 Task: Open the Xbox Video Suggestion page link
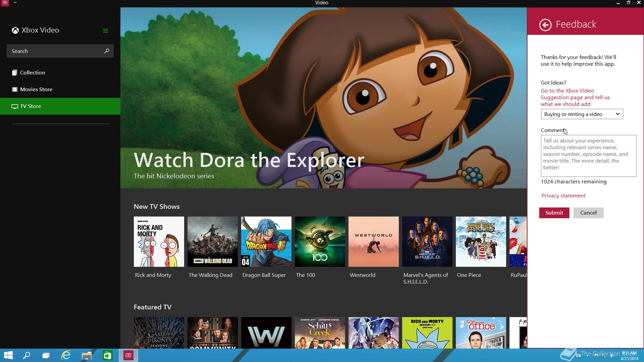pyautogui.click(x=575, y=97)
